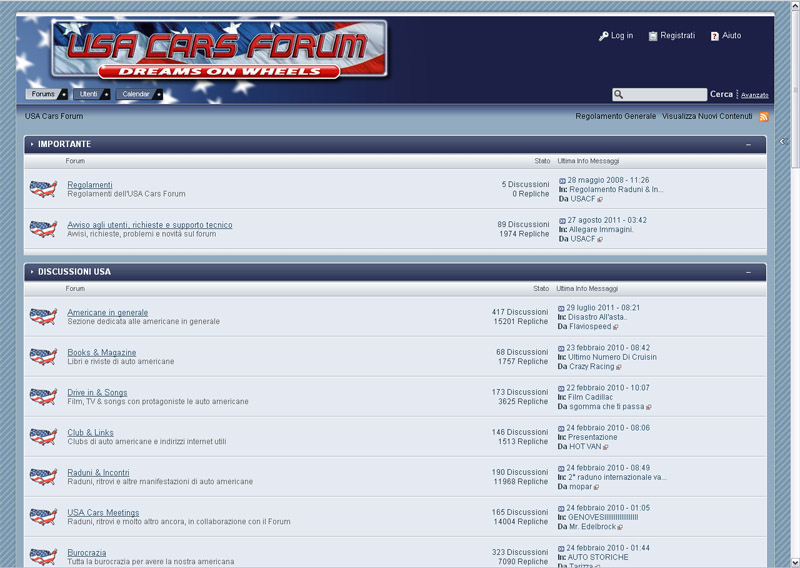The image size is (800, 568).
Task: Click the USA Cars Forum logo banner
Action: tap(219, 50)
